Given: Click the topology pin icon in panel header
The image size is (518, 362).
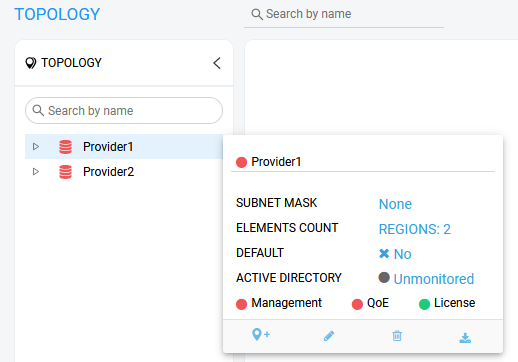Looking at the screenshot, I should 31,63.
